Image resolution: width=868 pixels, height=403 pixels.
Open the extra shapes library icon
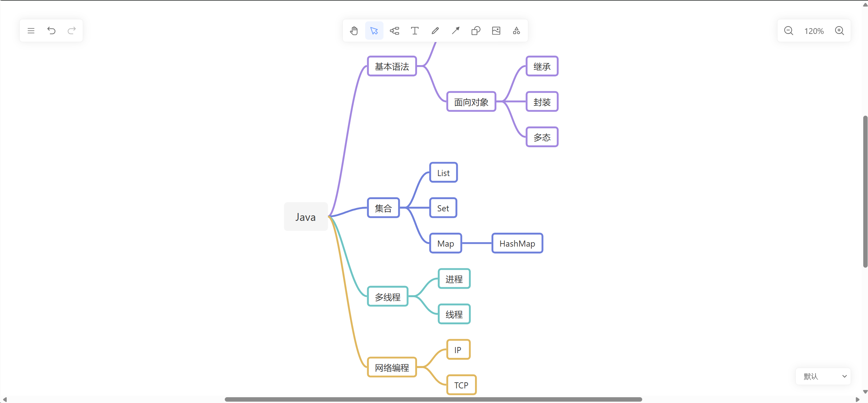(516, 31)
